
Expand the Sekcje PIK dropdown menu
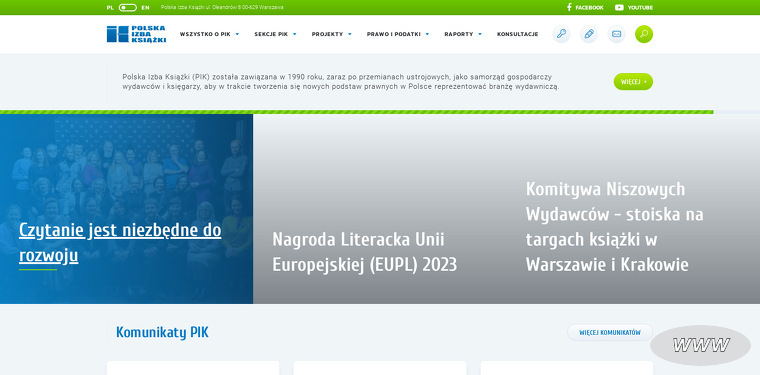275,34
